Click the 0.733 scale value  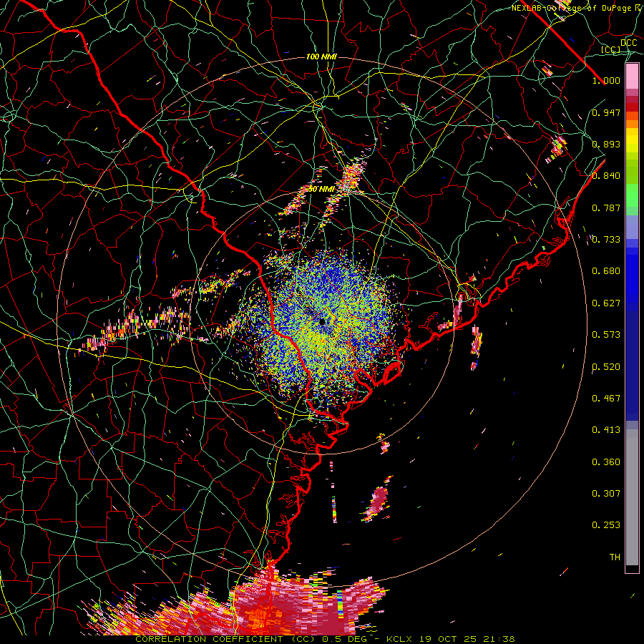[606, 240]
